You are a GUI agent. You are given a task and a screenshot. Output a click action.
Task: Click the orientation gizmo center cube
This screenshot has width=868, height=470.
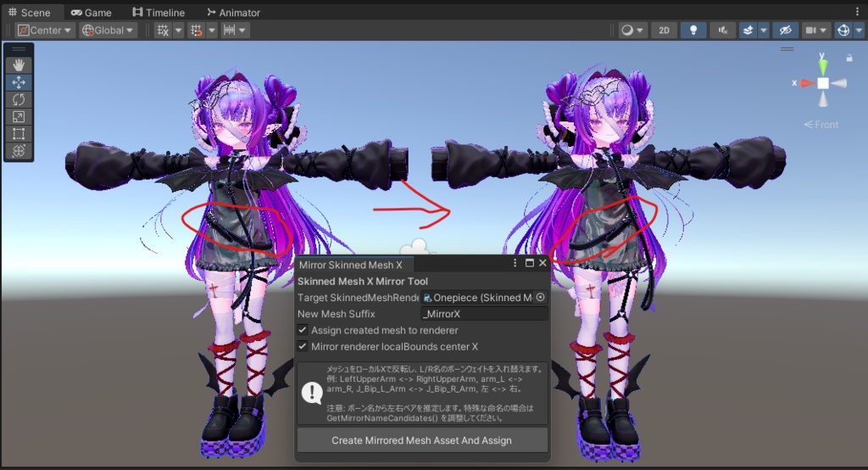click(x=823, y=83)
